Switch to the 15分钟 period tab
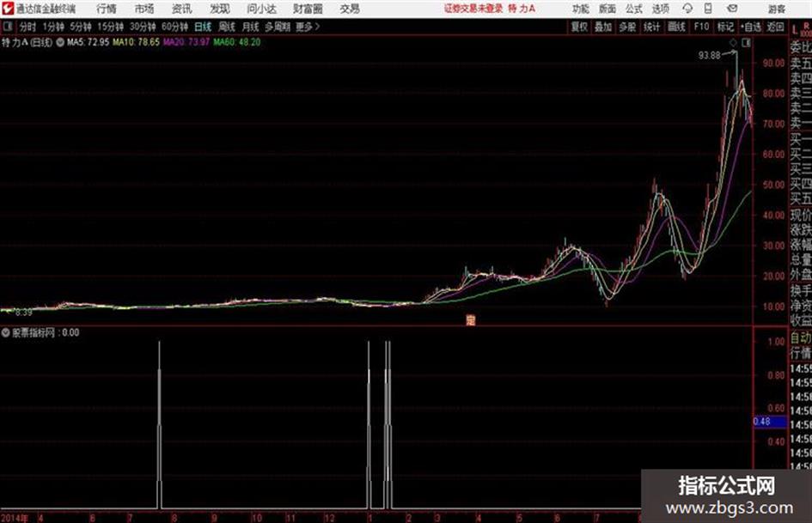This screenshot has height=523, width=812. (111, 27)
